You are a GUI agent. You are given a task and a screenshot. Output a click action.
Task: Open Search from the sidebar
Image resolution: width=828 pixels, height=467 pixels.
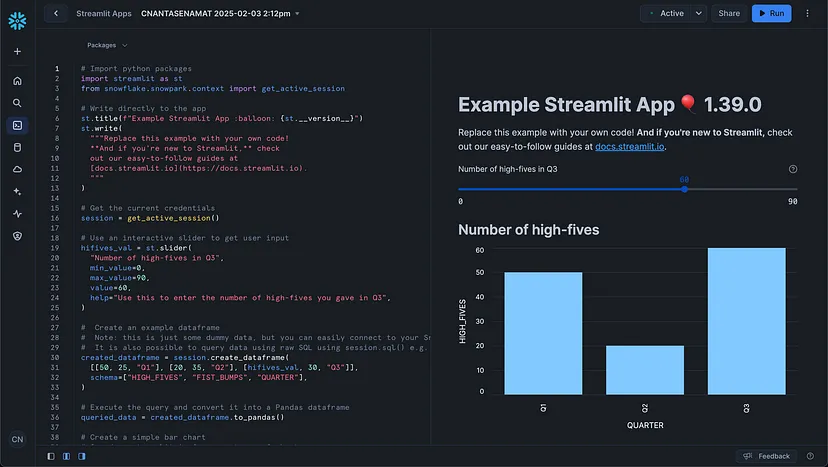coord(17,103)
